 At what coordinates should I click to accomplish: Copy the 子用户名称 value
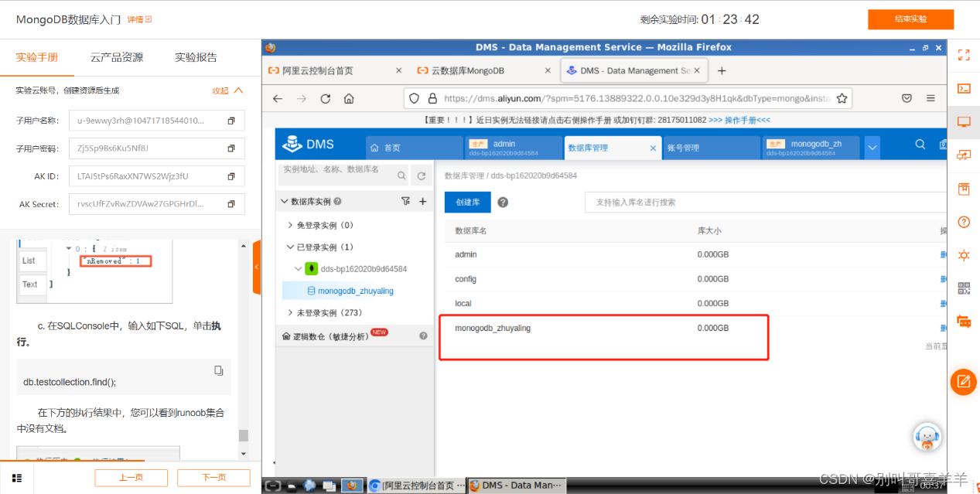pos(230,121)
